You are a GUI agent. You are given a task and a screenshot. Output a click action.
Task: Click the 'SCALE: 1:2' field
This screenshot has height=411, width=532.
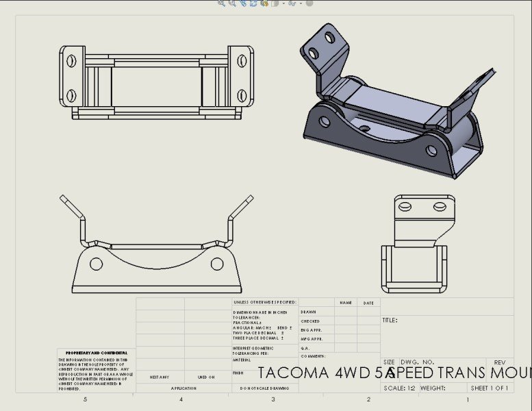tap(399, 388)
